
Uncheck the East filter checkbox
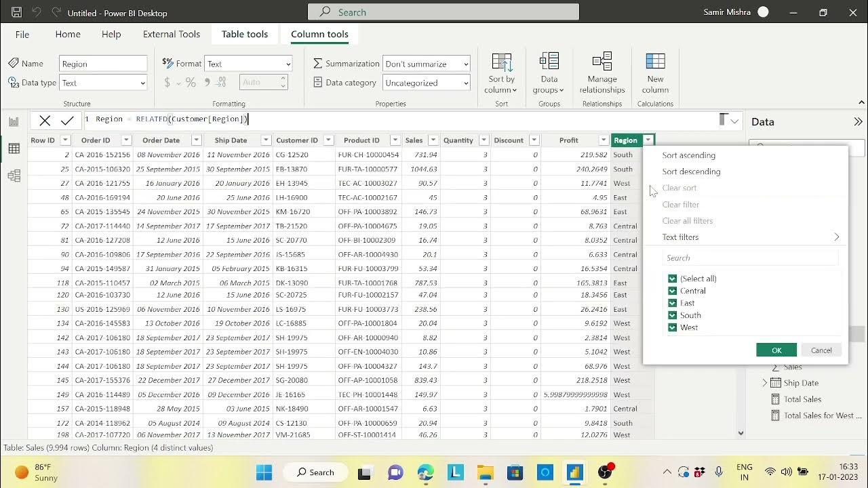(x=672, y=303)
